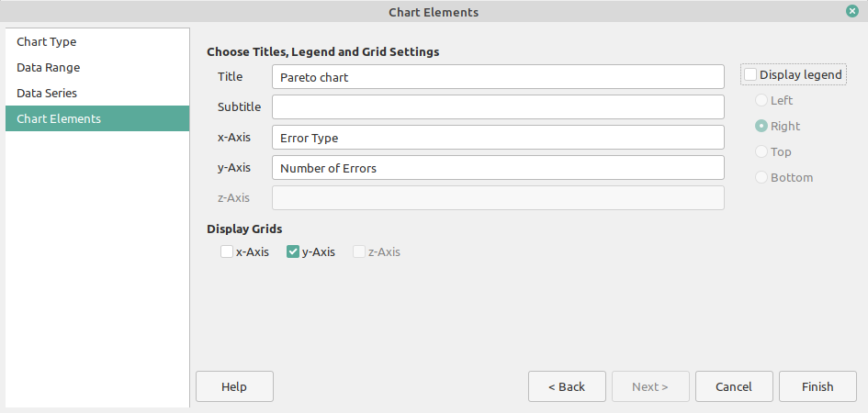Select the Left legend position radio
The width and height of the screenshot is (868, 413).
pos(761,100)
